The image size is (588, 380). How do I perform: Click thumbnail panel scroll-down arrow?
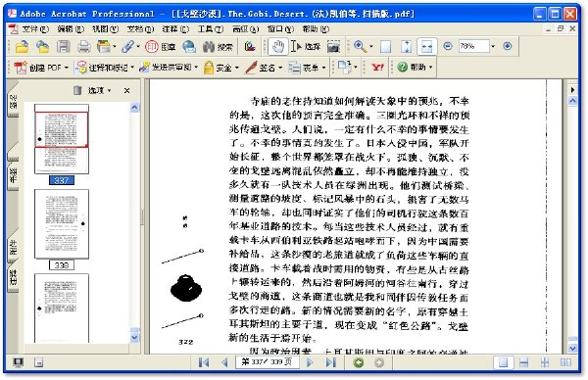tap(134, 337)
